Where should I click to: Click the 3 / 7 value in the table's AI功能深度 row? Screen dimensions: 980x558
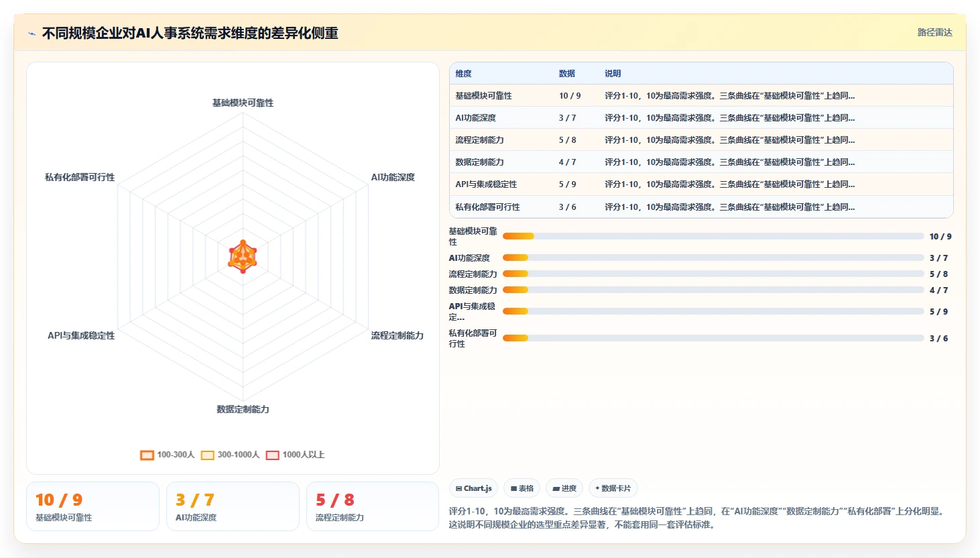click(x=567, y=118)
